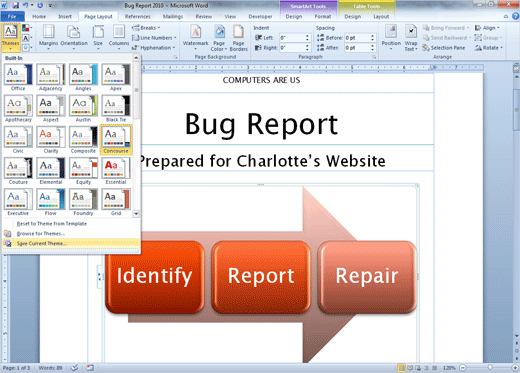Click the Columns icon

[x=119, y=37]
